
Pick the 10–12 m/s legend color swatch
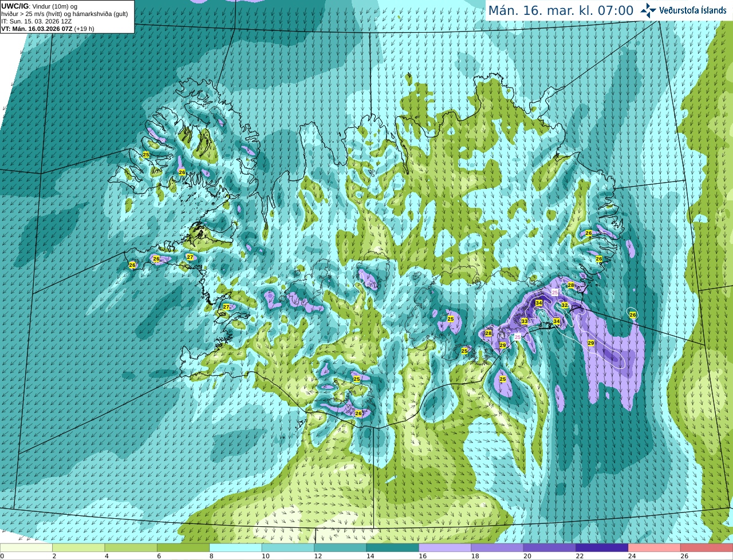[288, 548]
